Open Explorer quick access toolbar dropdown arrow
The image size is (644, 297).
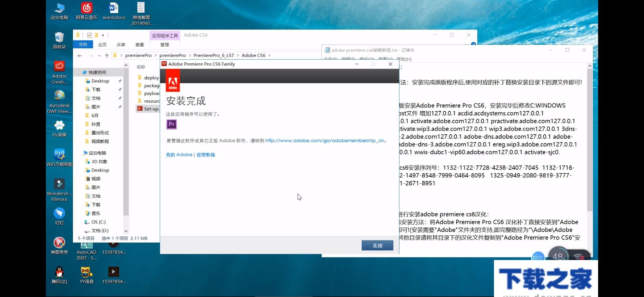click(103, 35)
